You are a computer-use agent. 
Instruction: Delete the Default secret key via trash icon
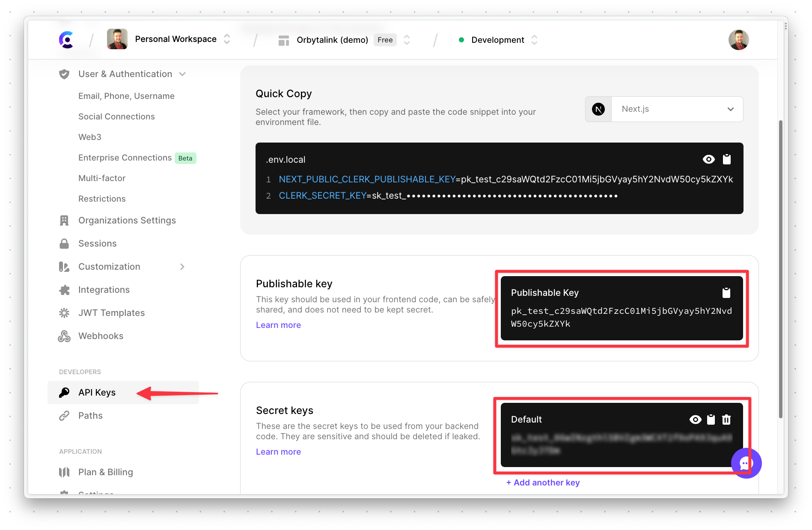click(726, 420)
